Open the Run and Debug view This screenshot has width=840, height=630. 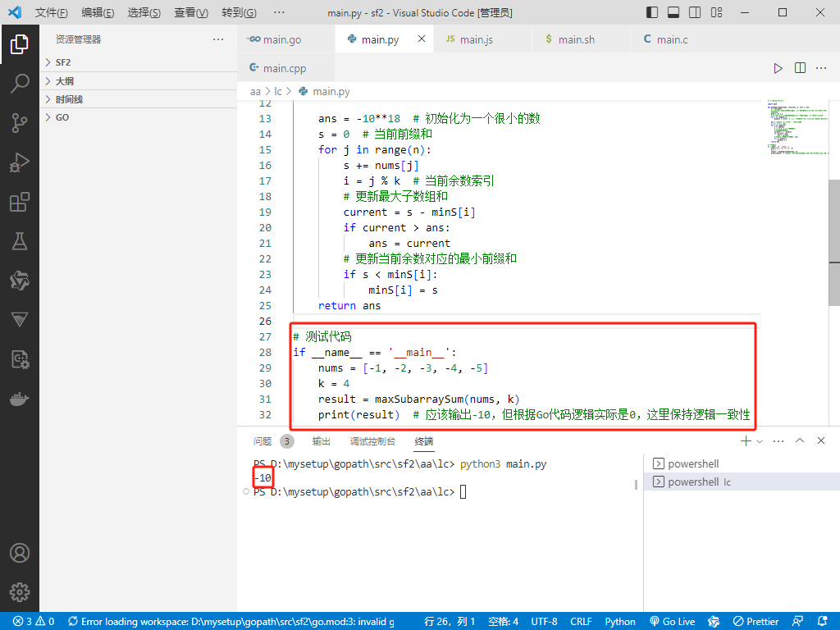point(20,162)
